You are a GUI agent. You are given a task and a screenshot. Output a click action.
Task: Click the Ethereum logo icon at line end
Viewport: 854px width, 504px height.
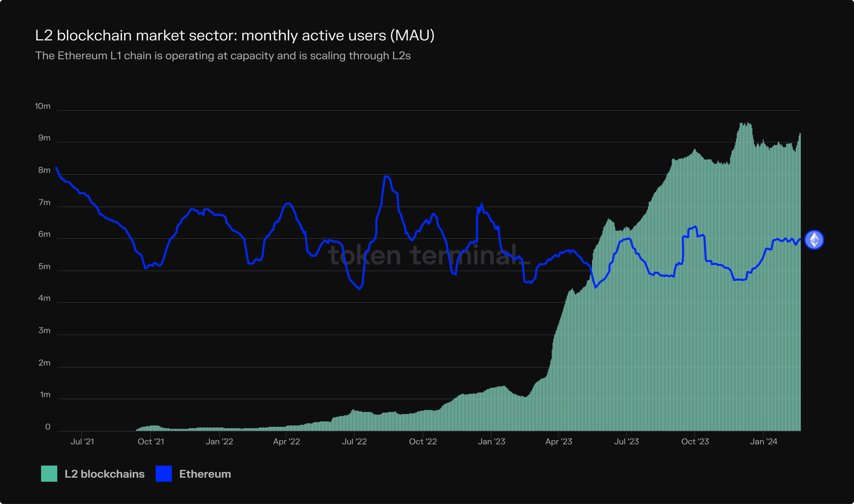pyautogui.click(x=814, y=240)
